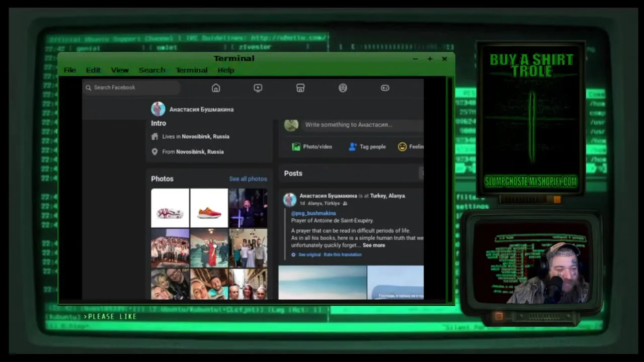The image size is (644, 362).
Task: Click the profile name in sticky header
Action: point(201,109)
